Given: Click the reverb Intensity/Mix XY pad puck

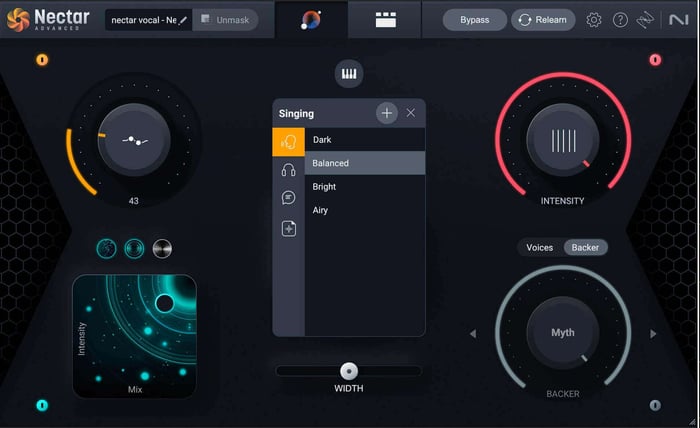Looking at the screenshot, I should coord(164,303).
